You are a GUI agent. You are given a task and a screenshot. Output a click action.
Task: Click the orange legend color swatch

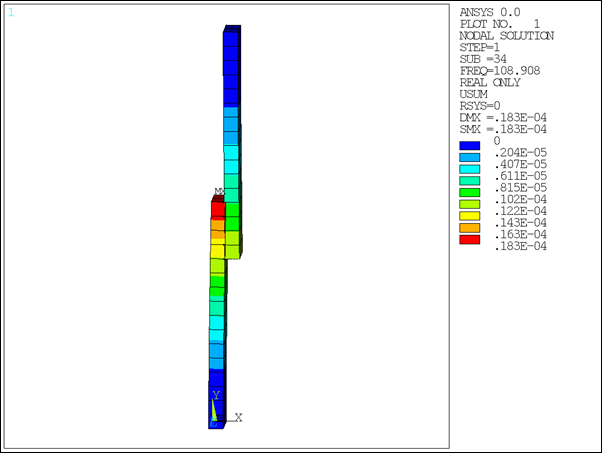(x=470, y=228)
